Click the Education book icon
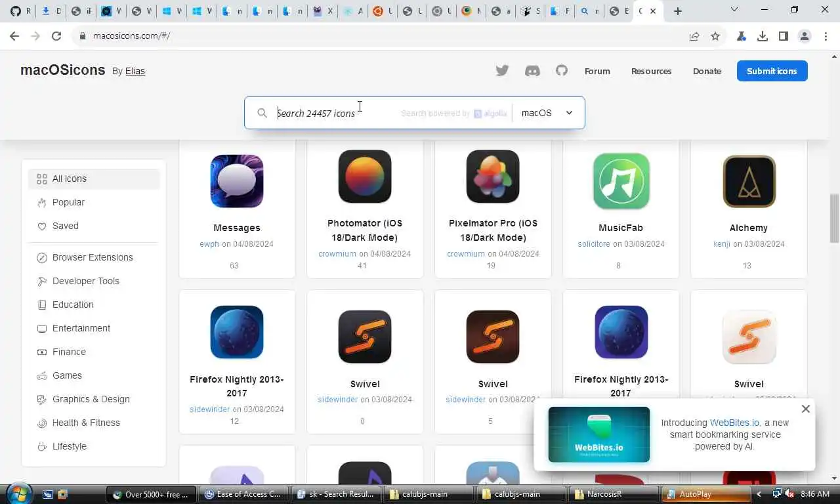Viewport: 840px width, 504px height. tap(42, 304)
